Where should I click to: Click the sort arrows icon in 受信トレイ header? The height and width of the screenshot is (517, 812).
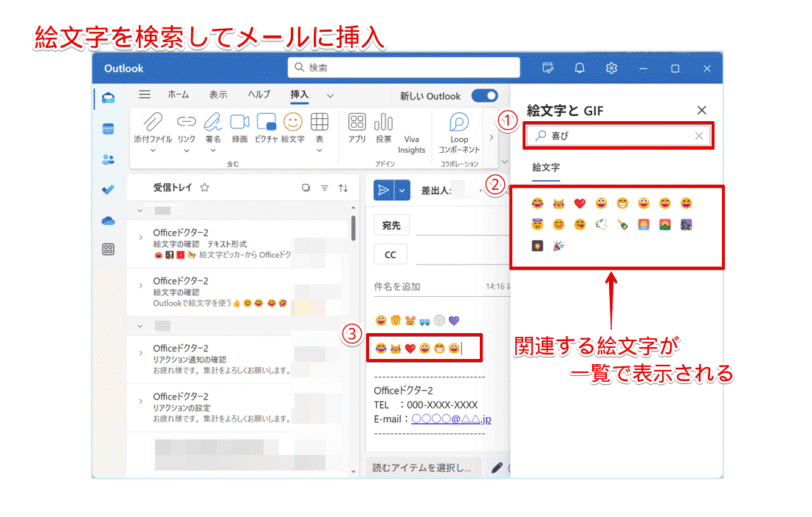(343, 188)
